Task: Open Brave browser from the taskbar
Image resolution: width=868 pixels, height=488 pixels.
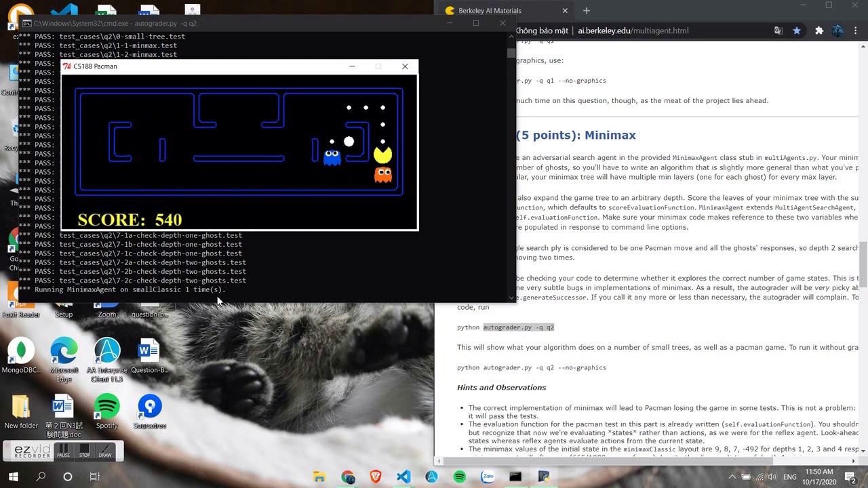Action: pyautogui.click(x=376, y=477)
